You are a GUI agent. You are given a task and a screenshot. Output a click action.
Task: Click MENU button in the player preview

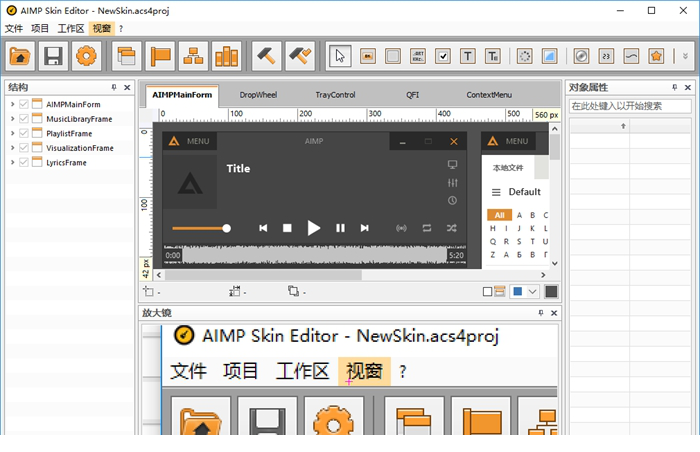[x=189, y=141]
